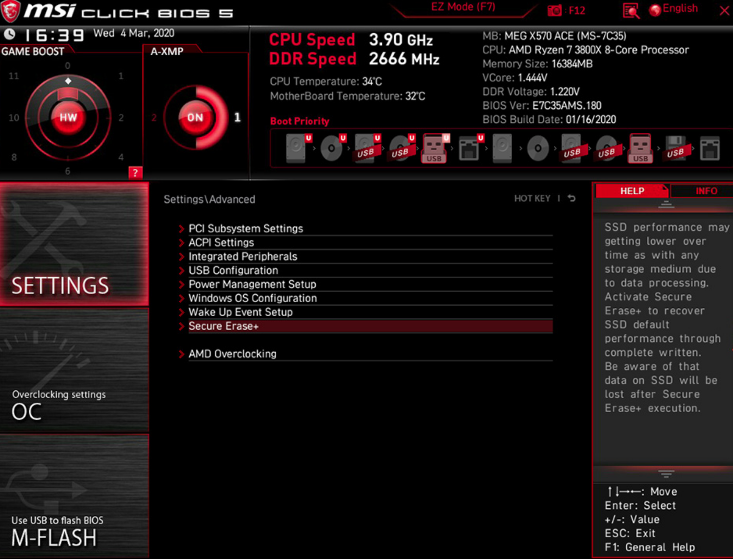Select the legacy USB key boot icon

640,148
